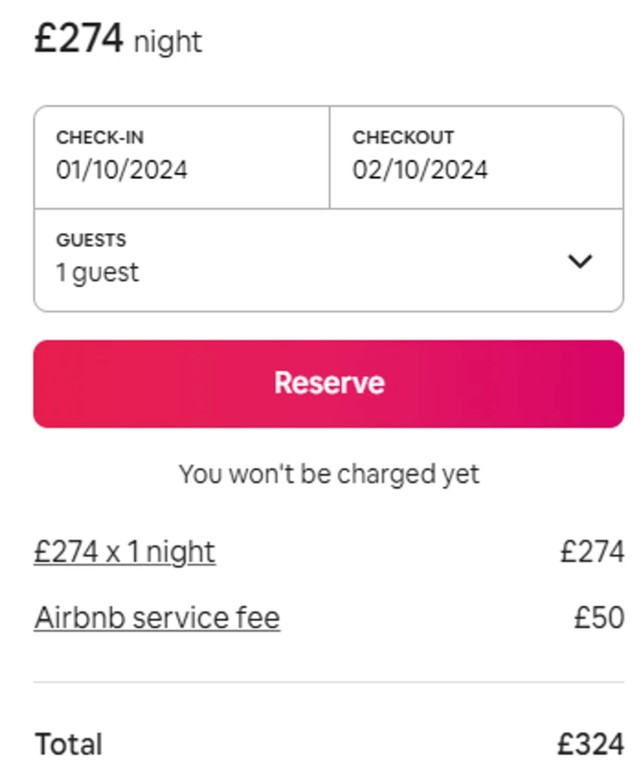The height and width of the screenshot is (765, 640).
Task: Click the Total label
Action: pos(69,744)
